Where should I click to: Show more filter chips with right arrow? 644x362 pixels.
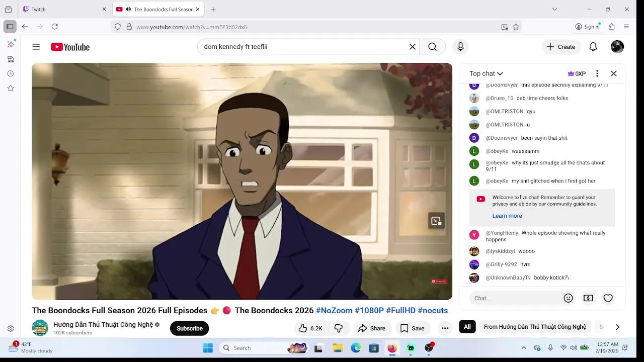click(617, 327)
